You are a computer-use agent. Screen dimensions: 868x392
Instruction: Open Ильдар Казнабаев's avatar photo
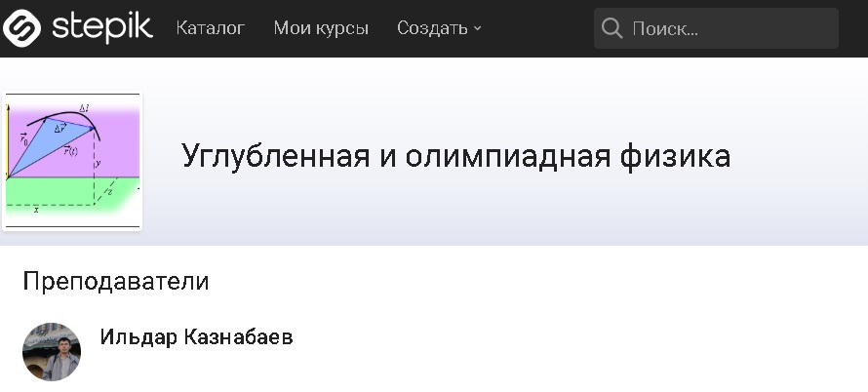52,352
